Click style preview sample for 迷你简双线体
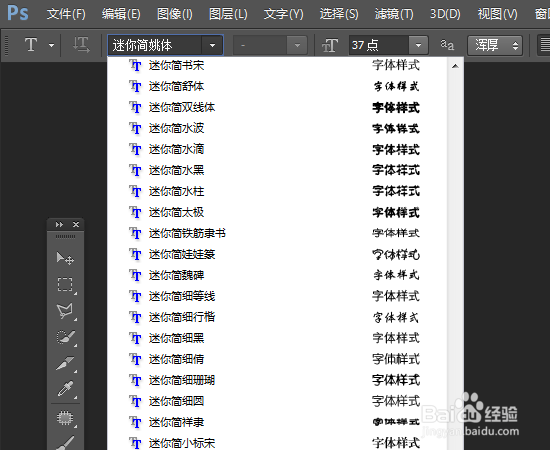Screen dimensions: 550x450 coord(396,107)
